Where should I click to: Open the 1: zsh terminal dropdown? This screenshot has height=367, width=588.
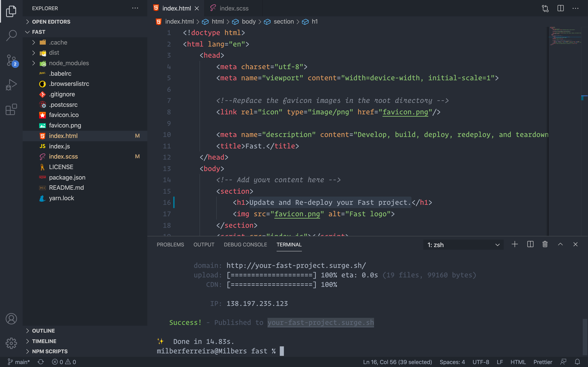tap(463, 245)
